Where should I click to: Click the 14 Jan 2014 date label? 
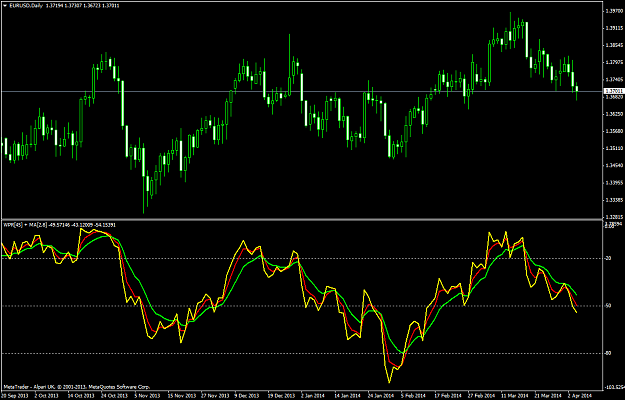tap(347, 396)
